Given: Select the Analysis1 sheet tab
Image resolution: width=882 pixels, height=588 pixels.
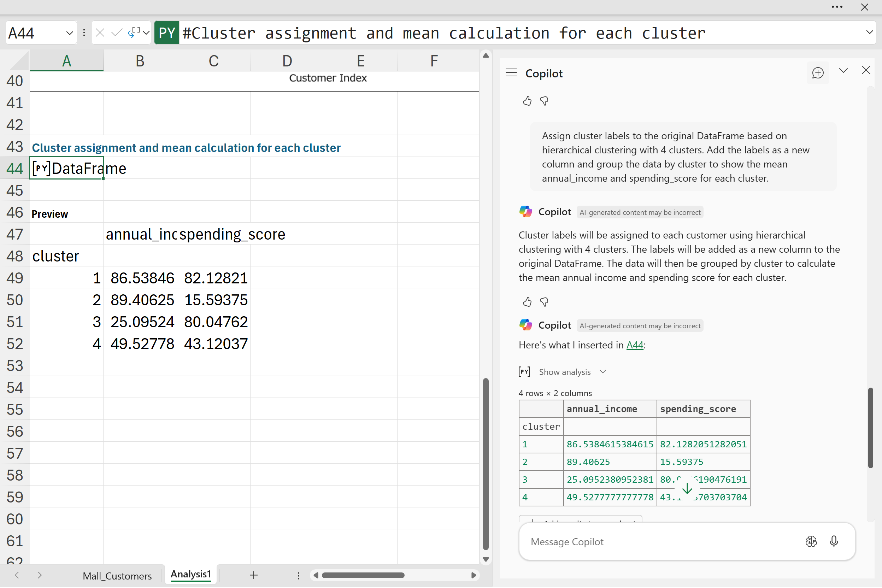Looking at the screenshot, I should click(x=190, y=575).
